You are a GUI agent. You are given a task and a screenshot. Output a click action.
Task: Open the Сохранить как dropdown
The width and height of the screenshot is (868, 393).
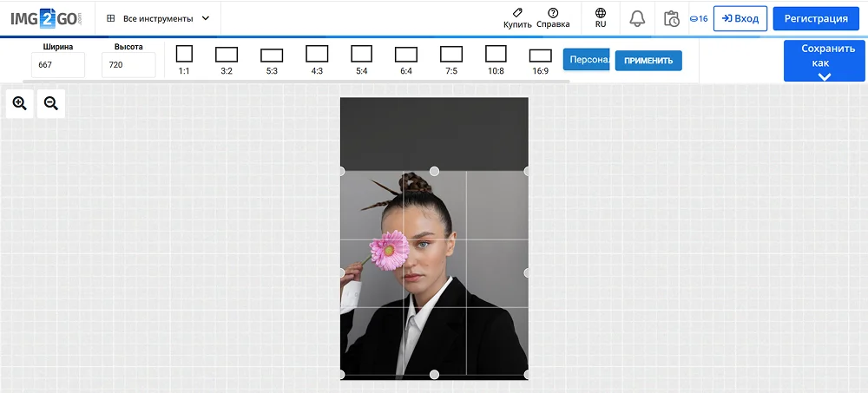pyautogui.click(x=825, y=62)
